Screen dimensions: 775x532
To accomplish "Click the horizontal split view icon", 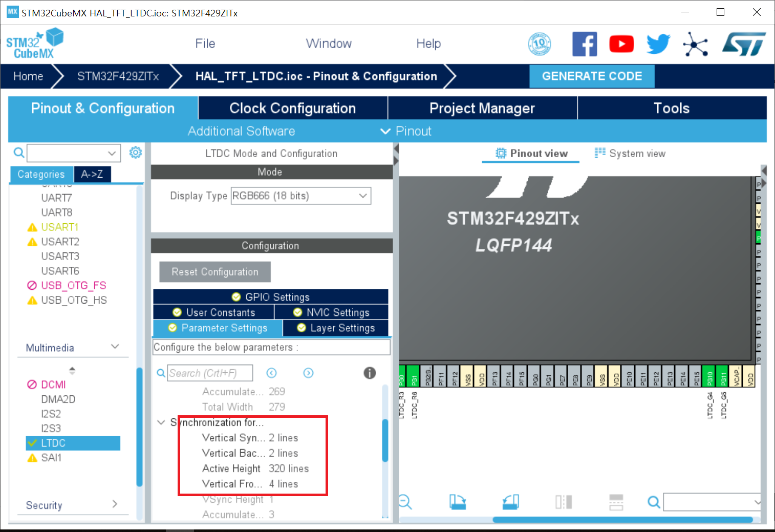I will click(x=616, y=502).
